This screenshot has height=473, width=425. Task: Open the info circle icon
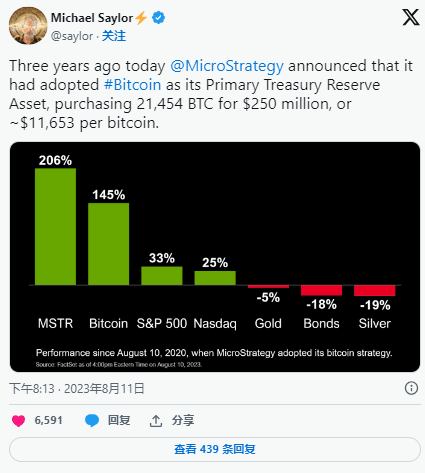coord(411,388)
